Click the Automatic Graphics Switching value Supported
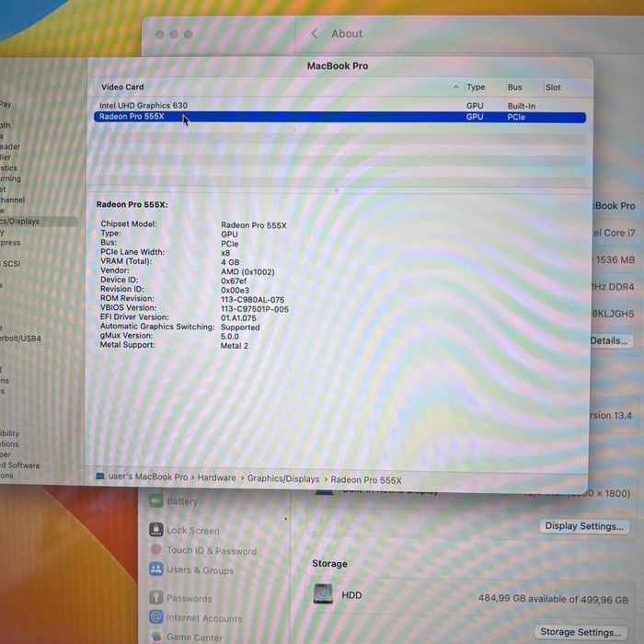 coord(240,328)
